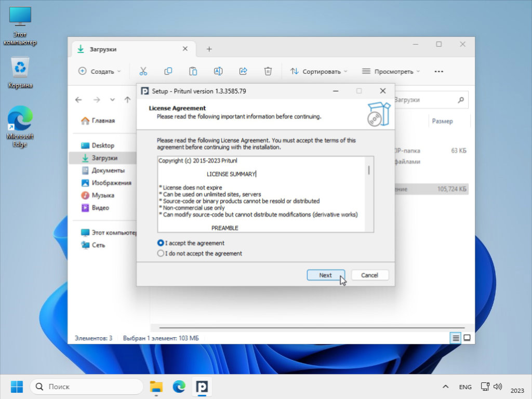
Task: Open Edge from the taskbar
Action: [x=179, y=387]
